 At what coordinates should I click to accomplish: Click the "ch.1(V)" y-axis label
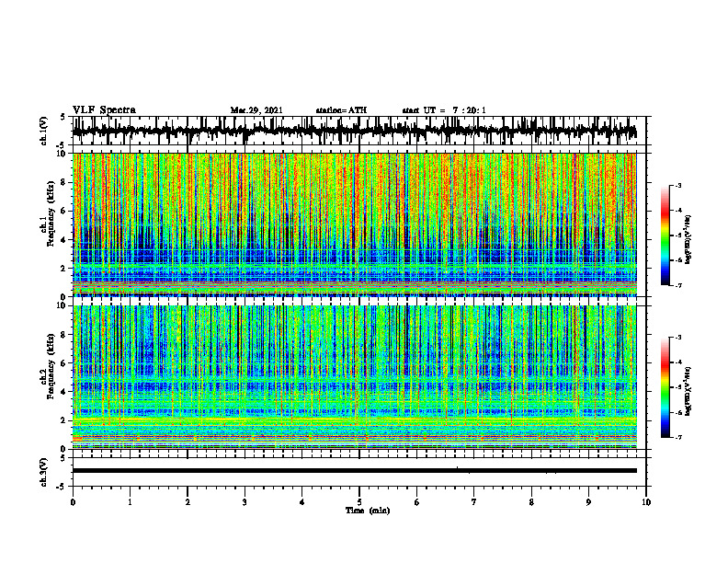43,131
